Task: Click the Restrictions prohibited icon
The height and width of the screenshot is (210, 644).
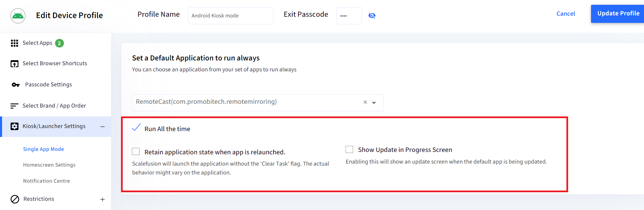Action: click(x=15, y=199)
